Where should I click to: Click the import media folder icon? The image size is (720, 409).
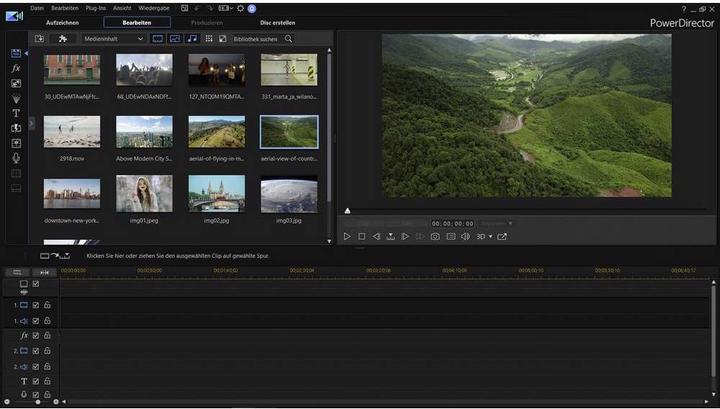(39, 39)
